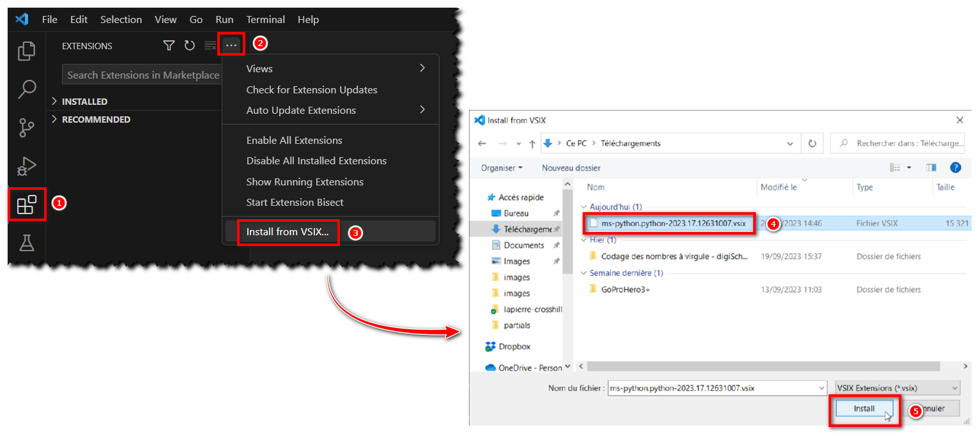The width and height of the screenshot is (980, 441).
Task: Open the File menu
Action: tap(50, 19)
